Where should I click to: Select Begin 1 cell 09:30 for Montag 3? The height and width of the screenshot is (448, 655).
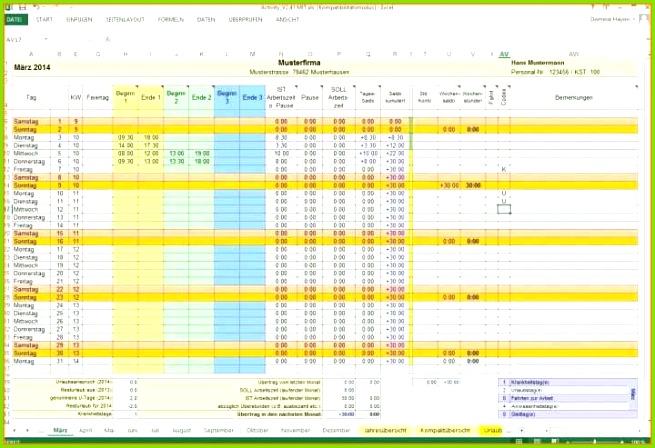click(x=125, y=137)
